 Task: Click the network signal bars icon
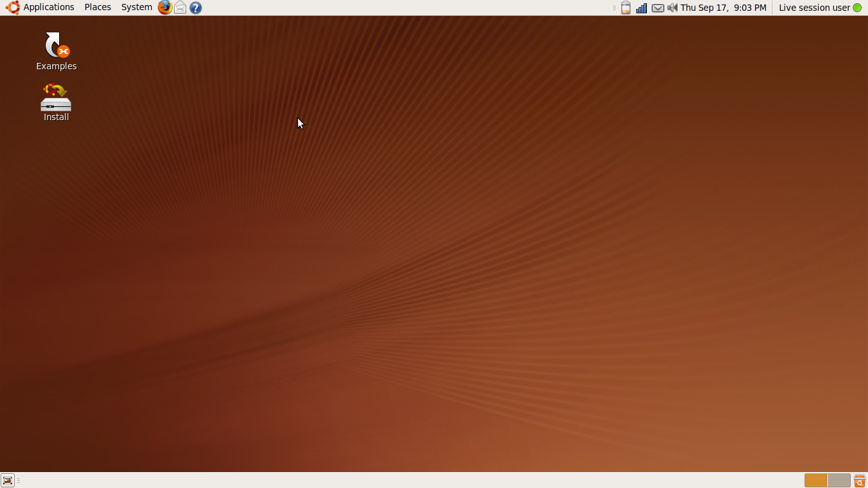[642, 8]
